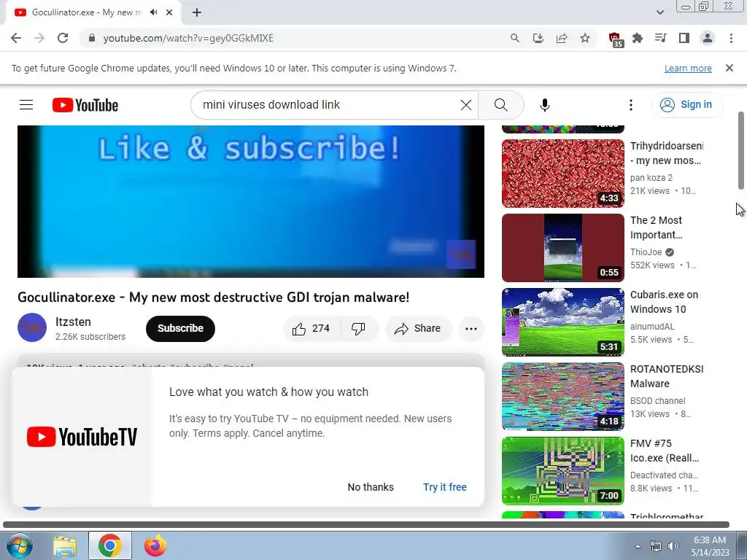Click the vertical page scrollbar
This screenshot has width=747, height=560.
[x=741, y=150]
